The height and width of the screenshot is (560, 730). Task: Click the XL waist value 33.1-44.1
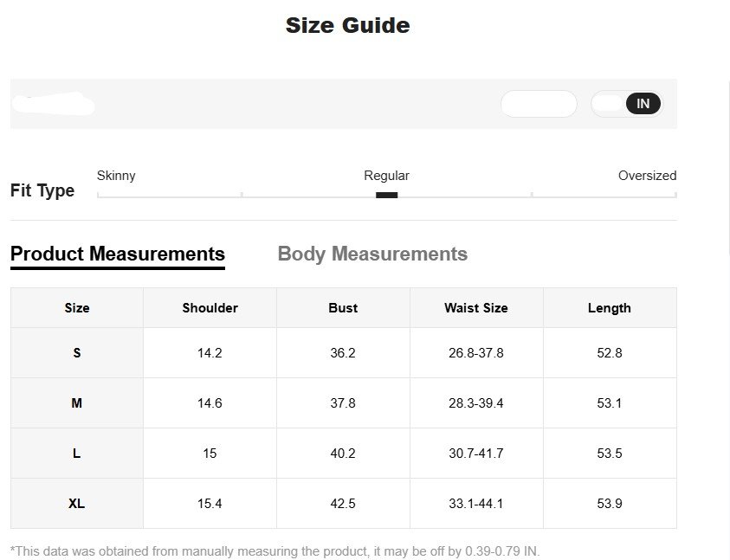pos(476,504)
